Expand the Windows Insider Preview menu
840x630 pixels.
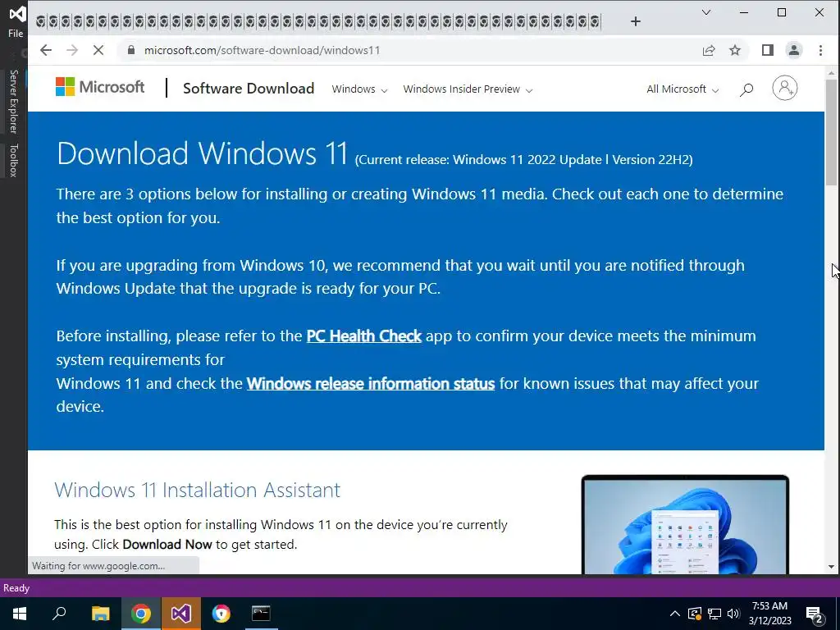(468, 89)
